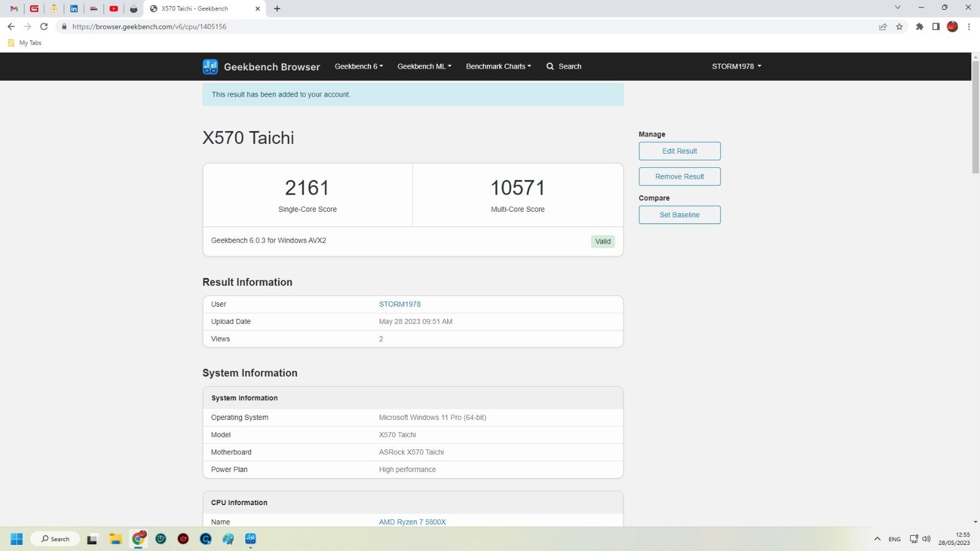980x551 pixels.
Task: Focus the browser address bar URL
Action: pyautogui.click(x=149, y=26)
